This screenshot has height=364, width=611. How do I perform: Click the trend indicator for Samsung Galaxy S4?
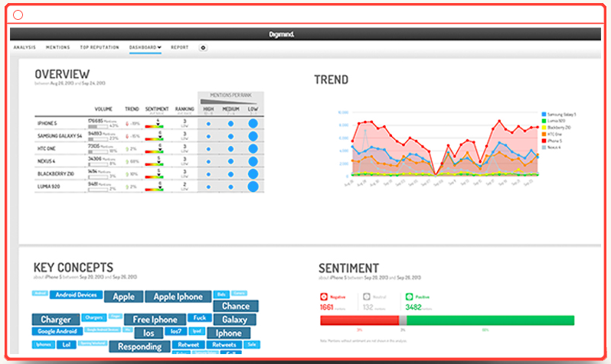pyautogui.click(x=133, y=136)
